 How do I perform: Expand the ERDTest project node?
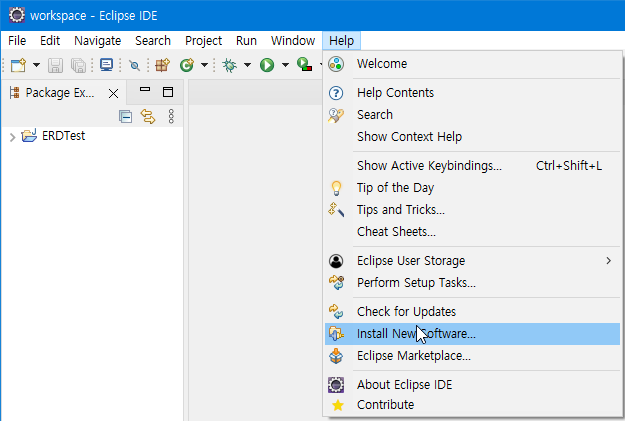[12, 137]
